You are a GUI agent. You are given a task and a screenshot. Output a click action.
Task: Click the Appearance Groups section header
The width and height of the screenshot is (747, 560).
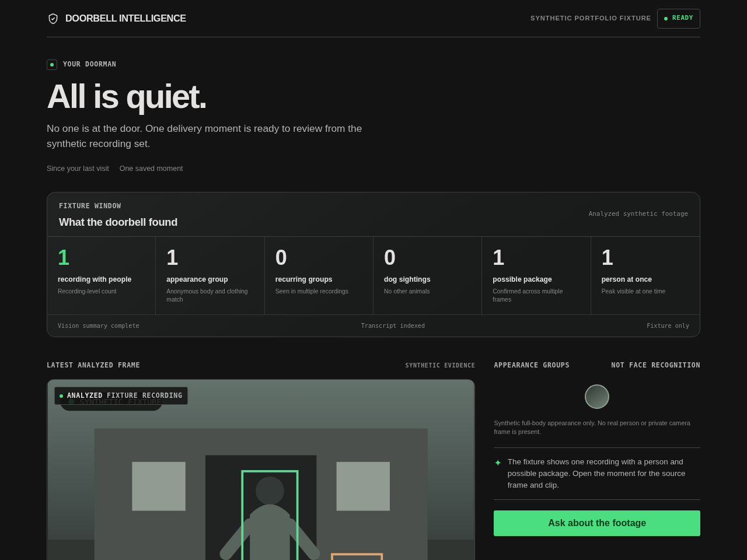[x=532, y=365]
